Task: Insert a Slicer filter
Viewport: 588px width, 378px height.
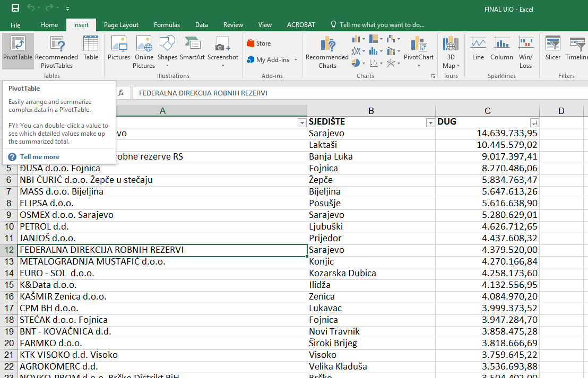Action: (x=553, y=48)
